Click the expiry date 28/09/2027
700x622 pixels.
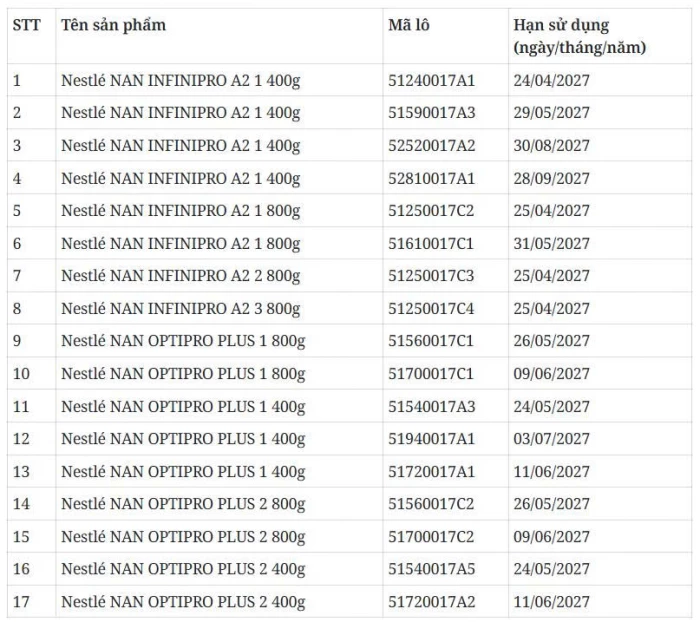552,178
